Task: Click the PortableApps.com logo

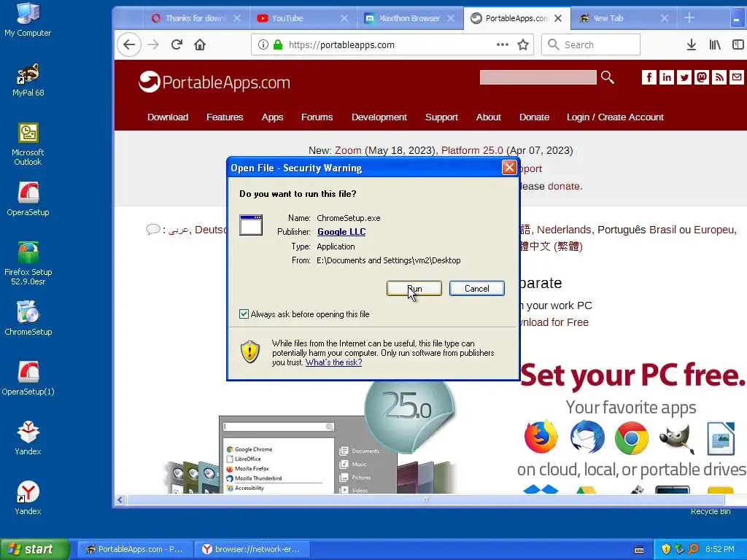Action: [214, 82]
